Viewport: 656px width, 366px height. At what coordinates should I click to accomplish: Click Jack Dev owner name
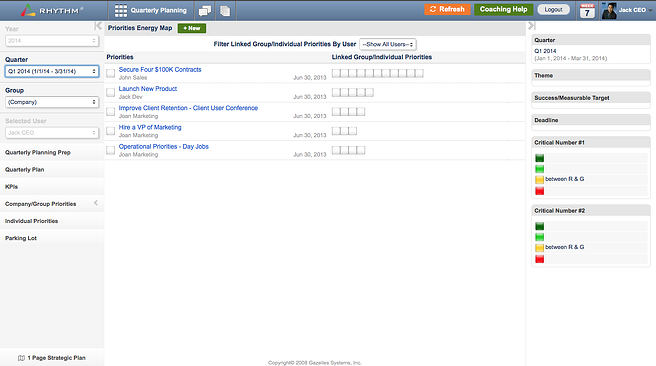pos(131,97)
